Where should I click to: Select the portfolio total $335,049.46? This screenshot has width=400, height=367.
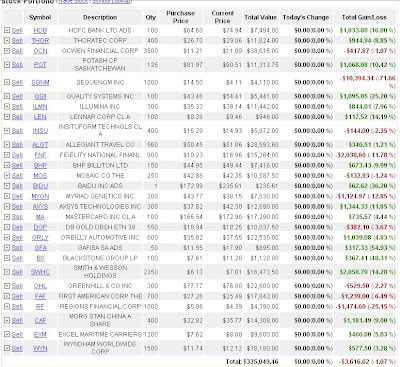[261, 362]
